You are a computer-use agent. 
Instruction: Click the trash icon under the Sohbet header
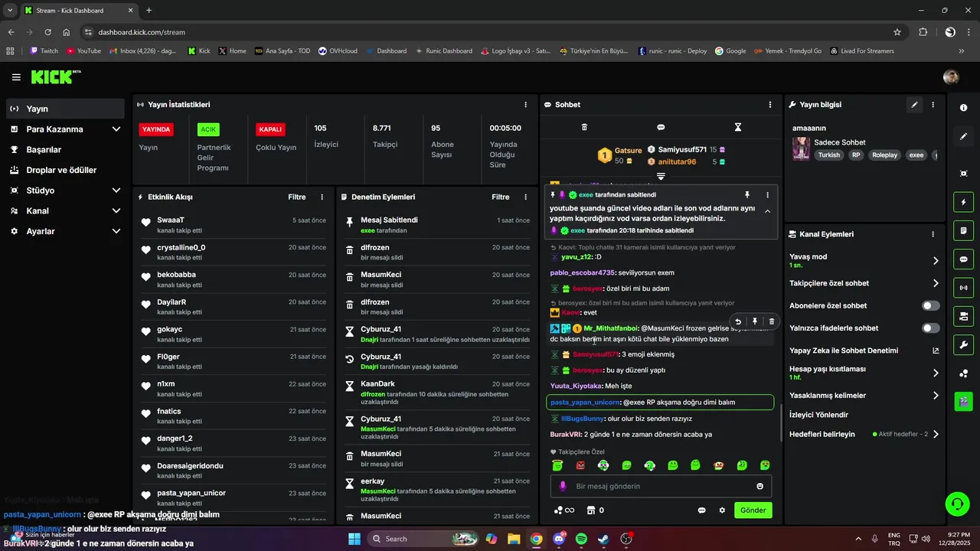tap(584, 127)
